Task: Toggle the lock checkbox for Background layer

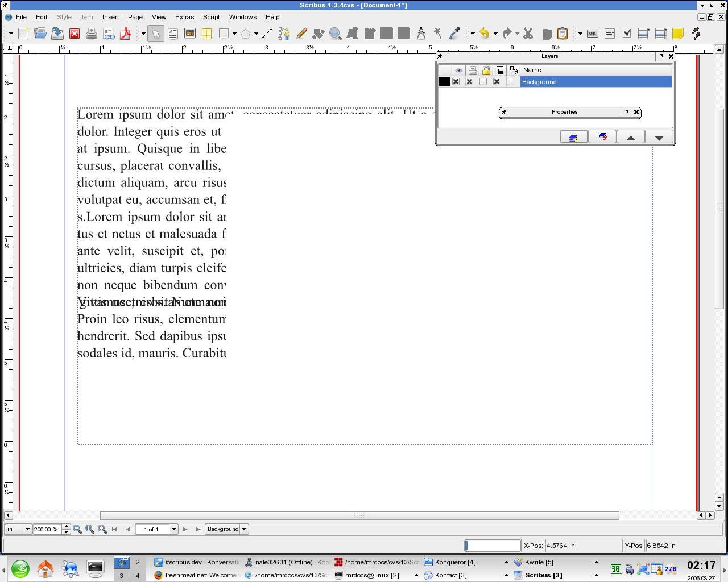Action: (483, 82)
